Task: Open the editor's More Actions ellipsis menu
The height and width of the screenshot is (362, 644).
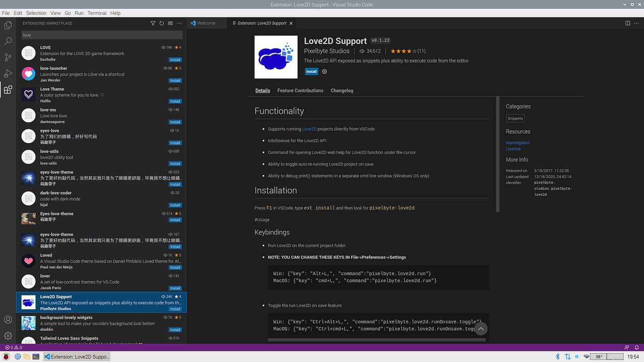Action: pyautogui.click(x=637, y=23)
